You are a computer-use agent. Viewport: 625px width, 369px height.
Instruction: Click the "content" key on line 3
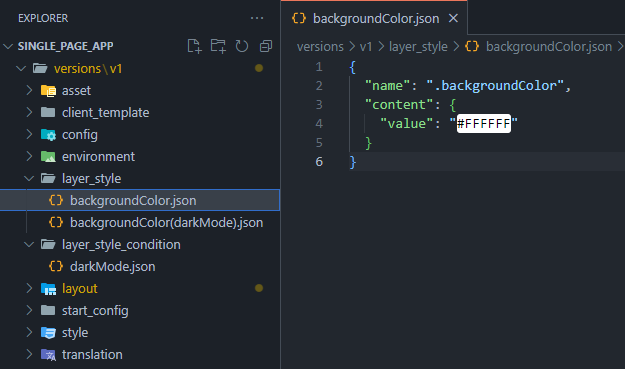pyautogui.click(x=399, y=105)
